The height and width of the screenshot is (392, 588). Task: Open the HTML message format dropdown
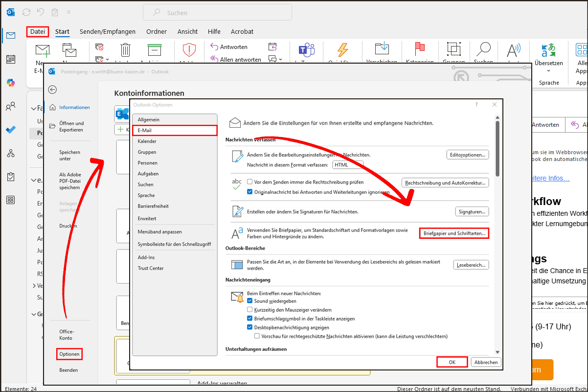[348, 165]
